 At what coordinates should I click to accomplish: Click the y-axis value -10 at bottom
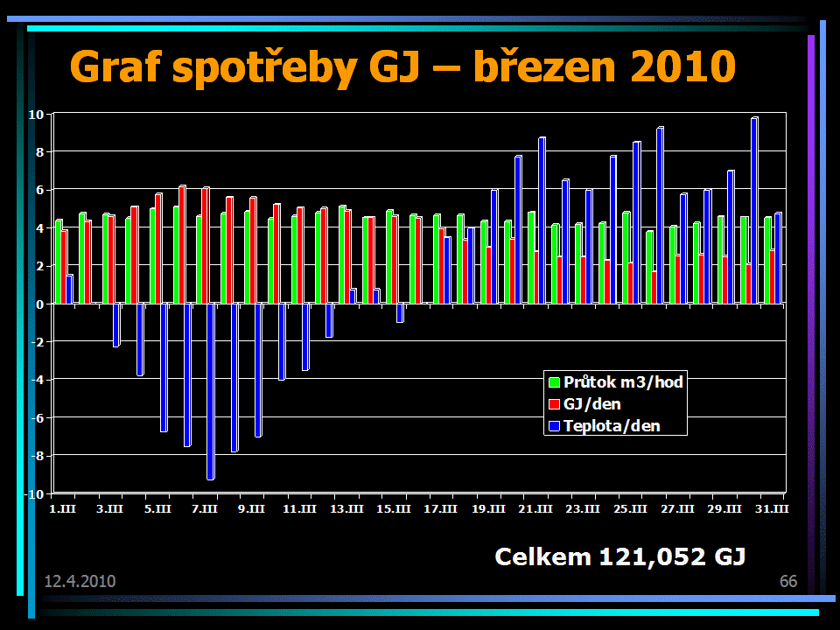point(34,494)
